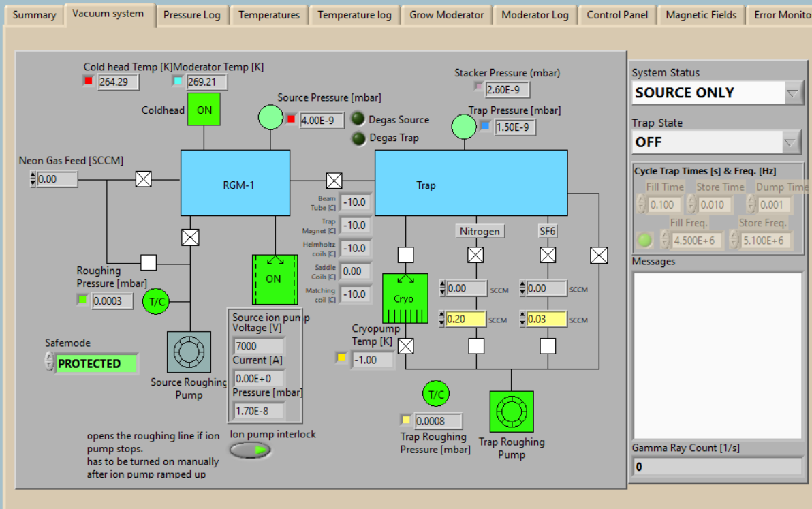Toggle the open valve below Nitrogen flow

476,346
